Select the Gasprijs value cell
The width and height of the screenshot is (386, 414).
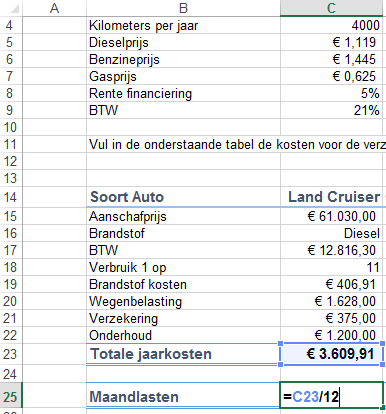point(331,76)
